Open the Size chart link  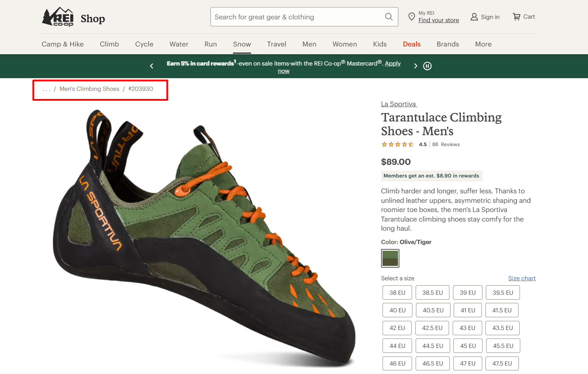[x=522, y=278]
